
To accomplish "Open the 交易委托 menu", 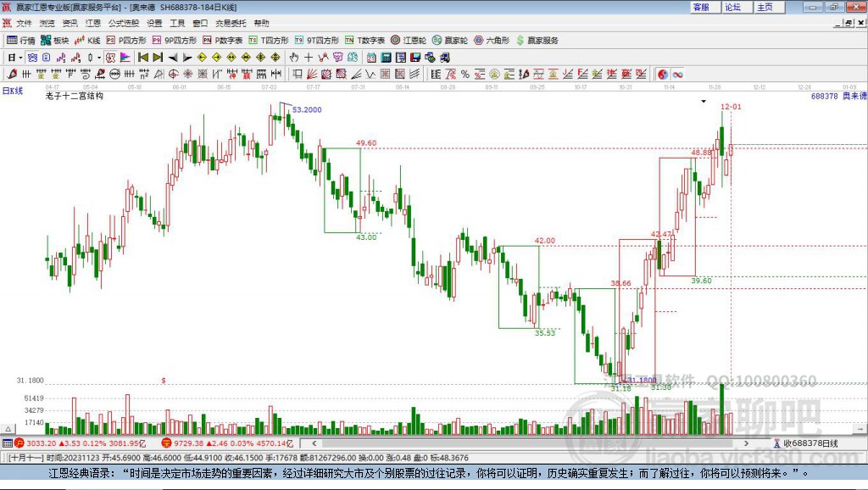I will tap(231, 23).
